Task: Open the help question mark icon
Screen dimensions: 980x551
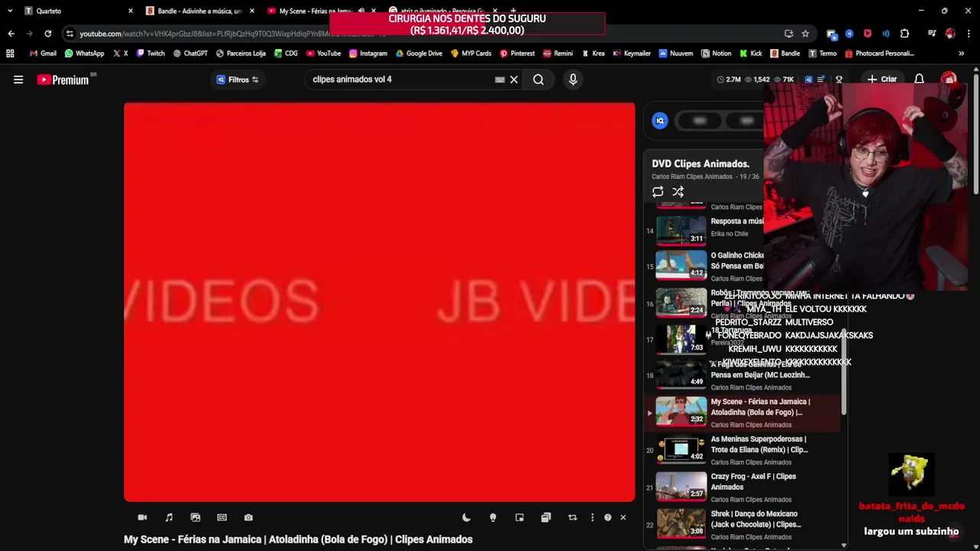Action: pyautogui.click(x=608, y=517)
